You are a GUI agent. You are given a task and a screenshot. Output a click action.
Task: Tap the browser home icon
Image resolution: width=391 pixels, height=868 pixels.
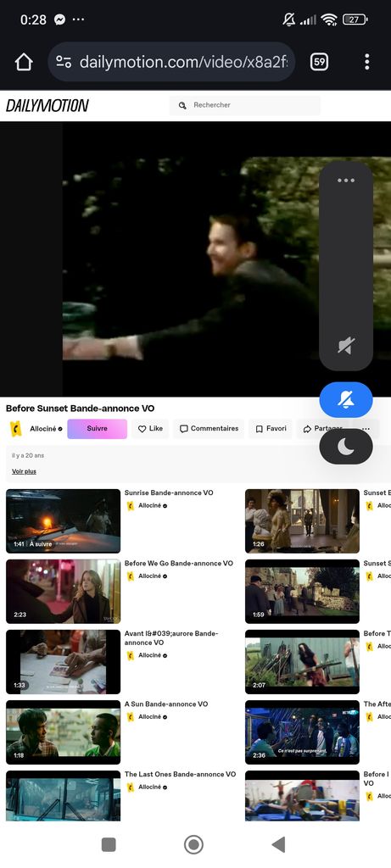[24, 62]
